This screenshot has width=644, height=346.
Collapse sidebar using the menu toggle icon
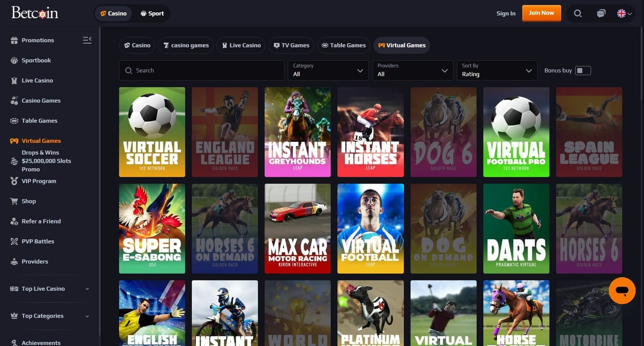click(x=87, y=40)
